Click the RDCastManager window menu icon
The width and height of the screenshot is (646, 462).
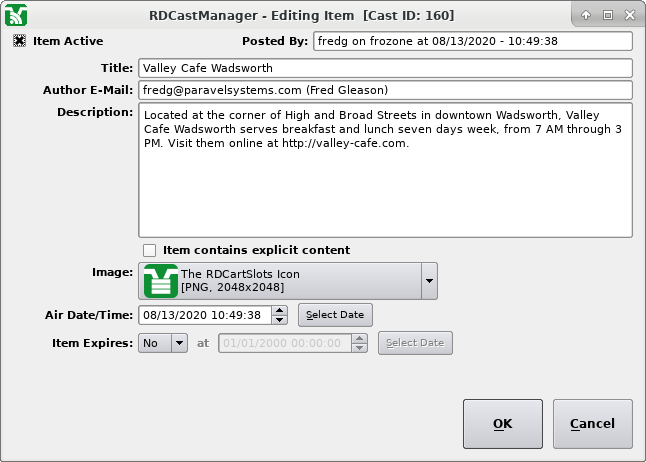pos(16,15)
